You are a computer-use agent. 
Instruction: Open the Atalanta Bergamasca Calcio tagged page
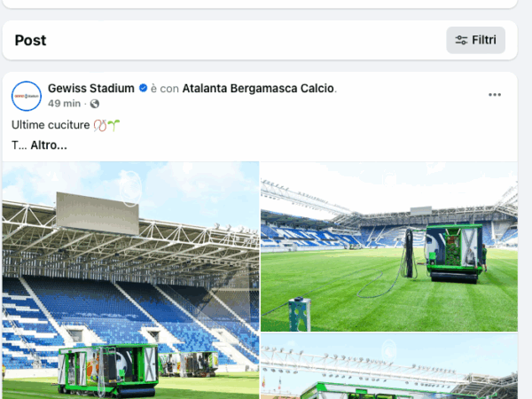tap(258, 88)
